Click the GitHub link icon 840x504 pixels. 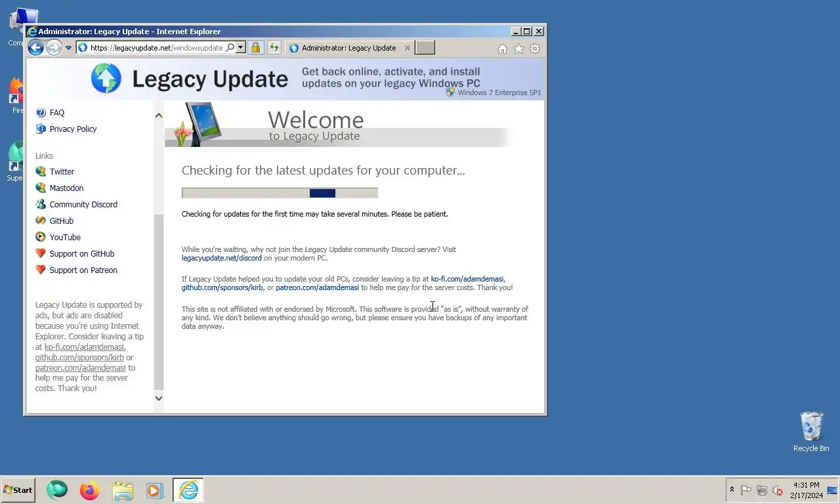41,220
